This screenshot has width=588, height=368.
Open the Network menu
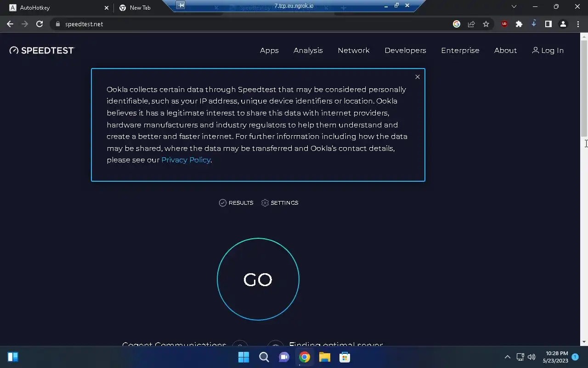pos(354,51)
